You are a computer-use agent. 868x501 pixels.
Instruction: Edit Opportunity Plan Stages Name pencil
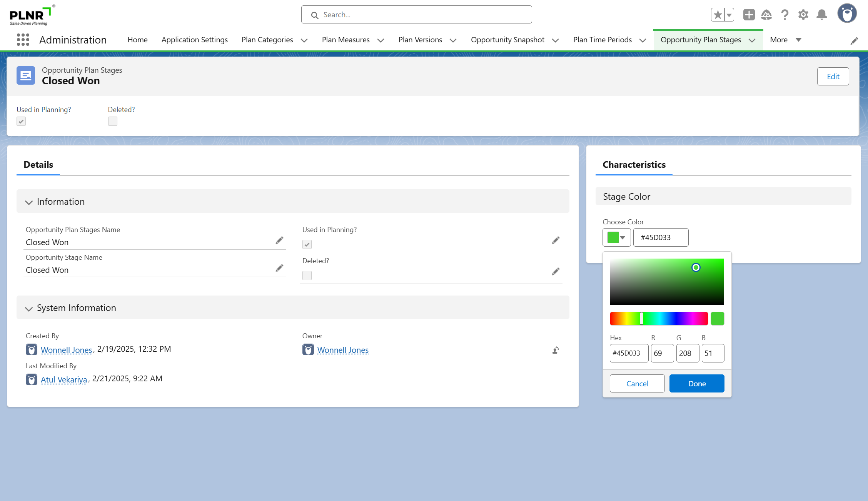(x=279, y=240)
